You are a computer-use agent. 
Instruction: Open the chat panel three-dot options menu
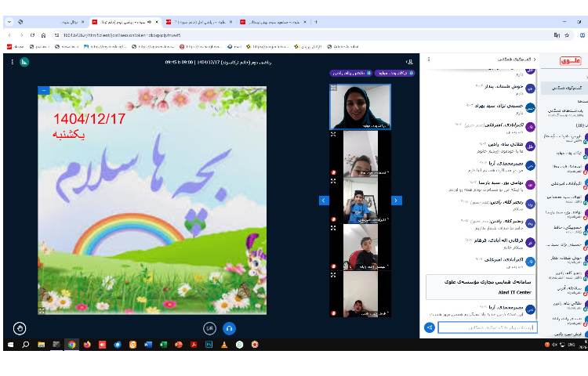click(429, 60)
